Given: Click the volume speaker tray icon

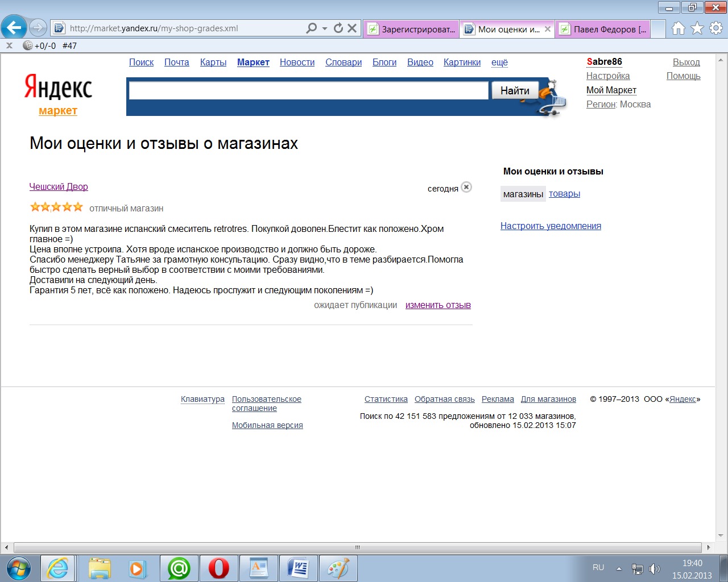Looking at the screenshot, I should coord(655,568).
